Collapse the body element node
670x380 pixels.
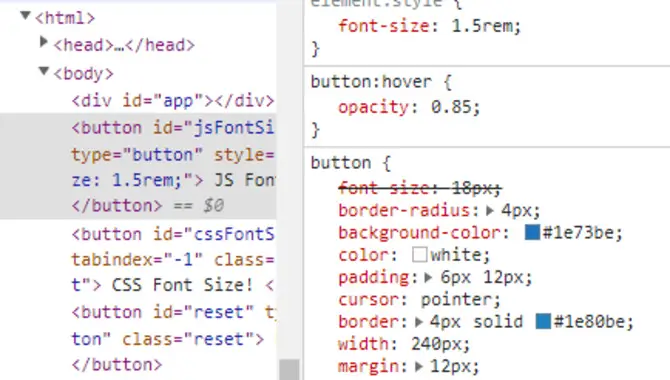44,71
